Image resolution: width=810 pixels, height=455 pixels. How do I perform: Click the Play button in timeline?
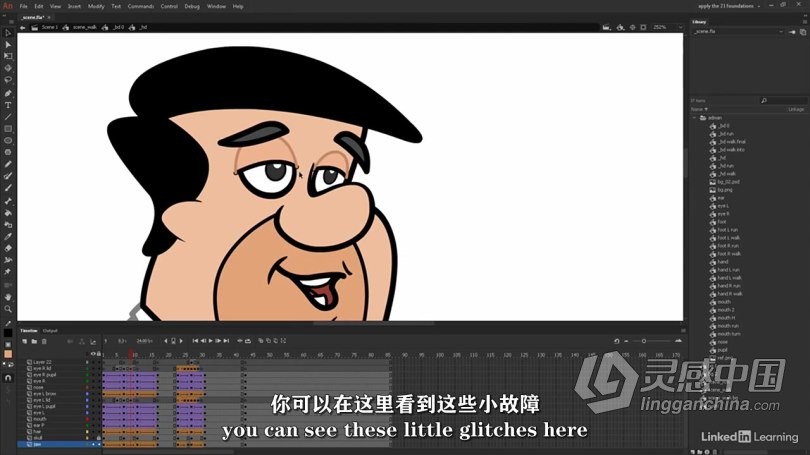211,341
